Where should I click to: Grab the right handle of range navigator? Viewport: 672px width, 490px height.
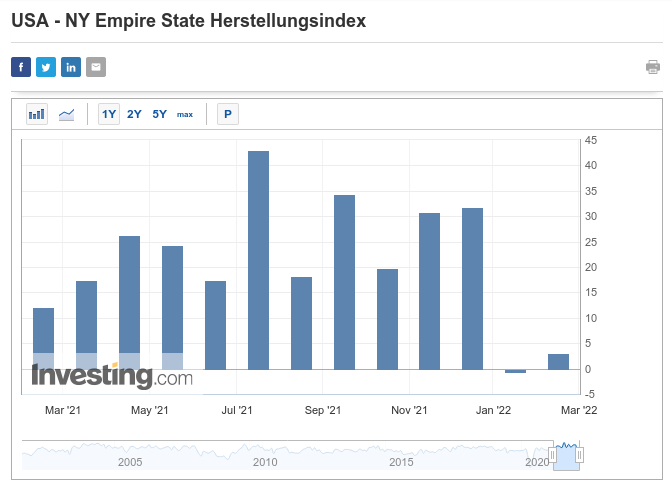click(579, 455)
